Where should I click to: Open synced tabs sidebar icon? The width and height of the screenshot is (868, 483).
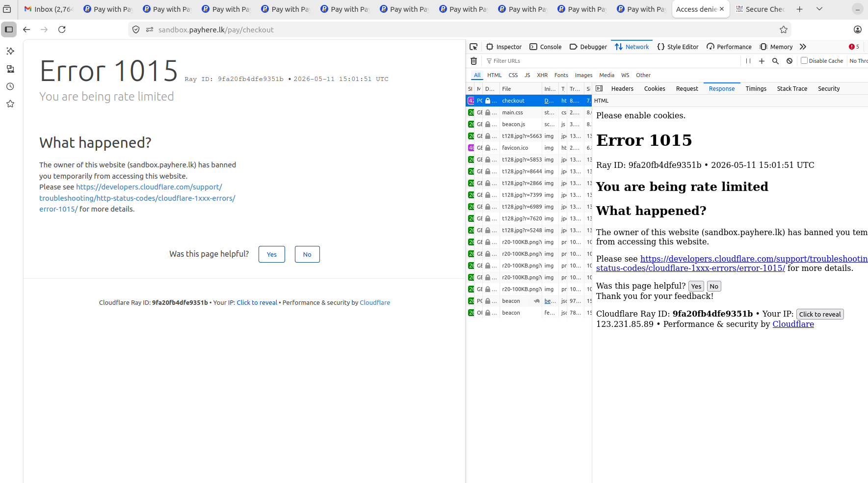tap(10, 69)
